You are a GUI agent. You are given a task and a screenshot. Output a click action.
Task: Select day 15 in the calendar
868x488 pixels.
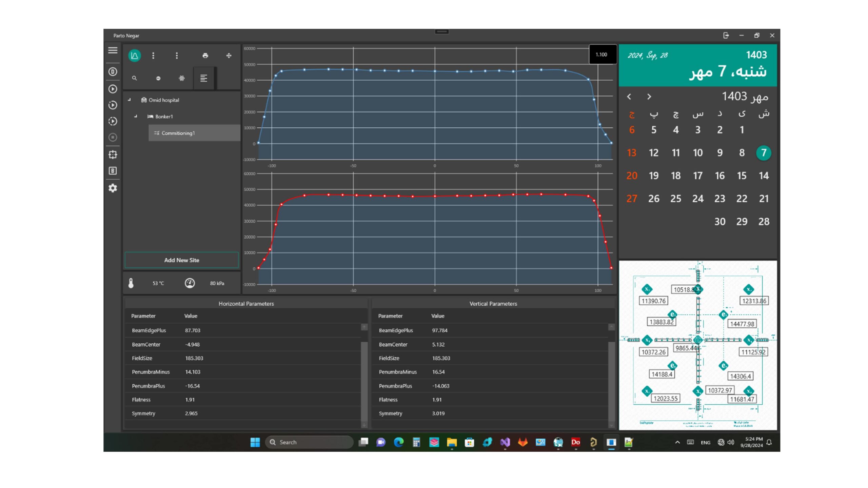(x=742, y=176)
